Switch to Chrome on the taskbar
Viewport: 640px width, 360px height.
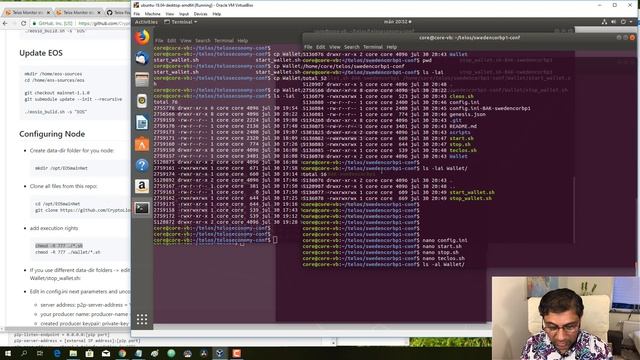122,353
